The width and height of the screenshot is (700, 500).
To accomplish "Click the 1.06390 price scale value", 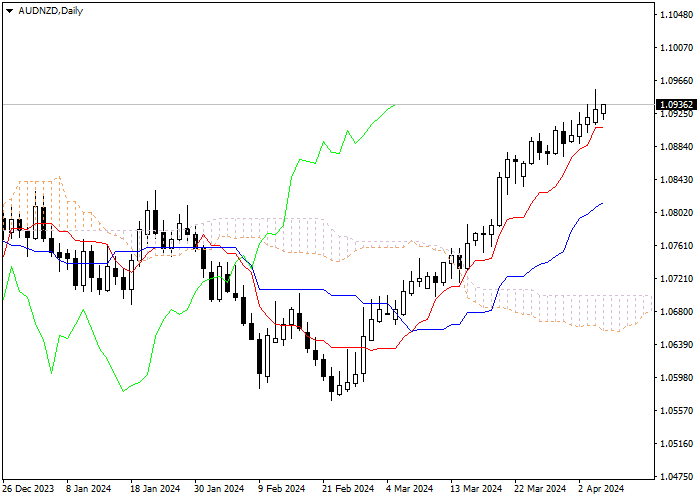I will coord(676,345).
